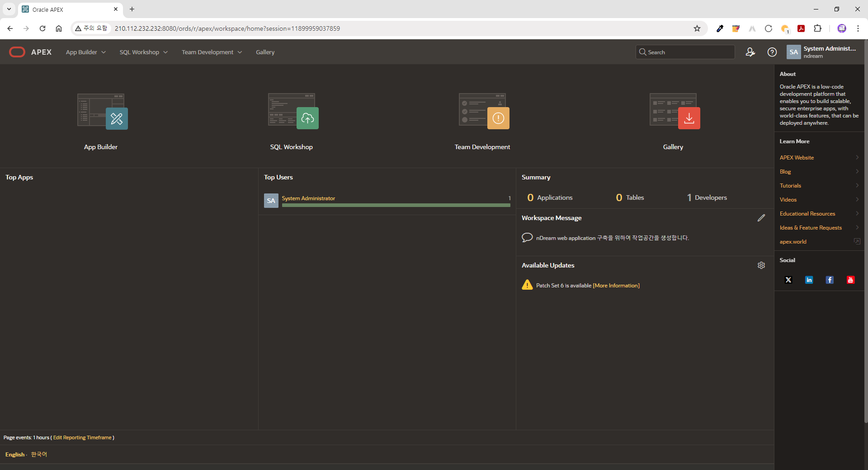The width and height of the screenshot is (868, 470).
Task: Click the page vertical scrollbar
Action: (866, 231)
